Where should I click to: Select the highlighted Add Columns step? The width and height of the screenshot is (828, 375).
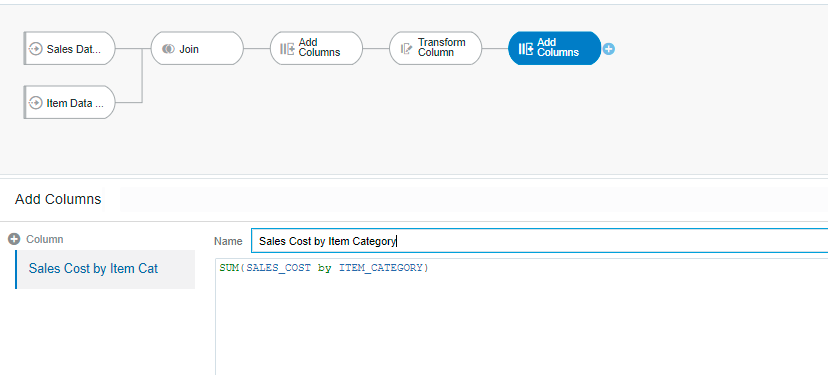click(554, 49)
